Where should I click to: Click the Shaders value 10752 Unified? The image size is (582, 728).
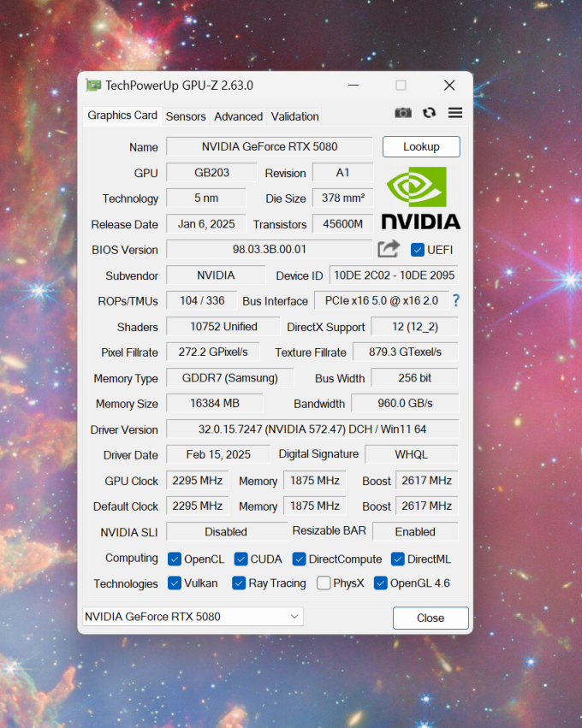(223, 327)
